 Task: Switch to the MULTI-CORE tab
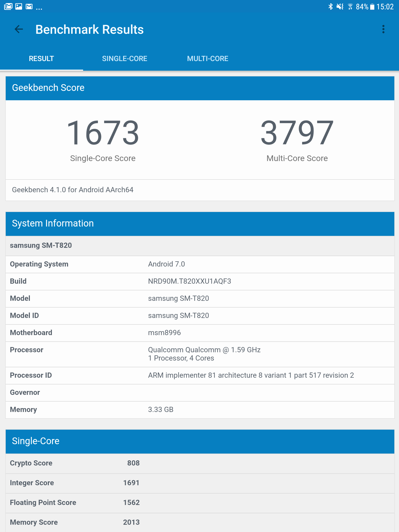[x=208, y=59]
